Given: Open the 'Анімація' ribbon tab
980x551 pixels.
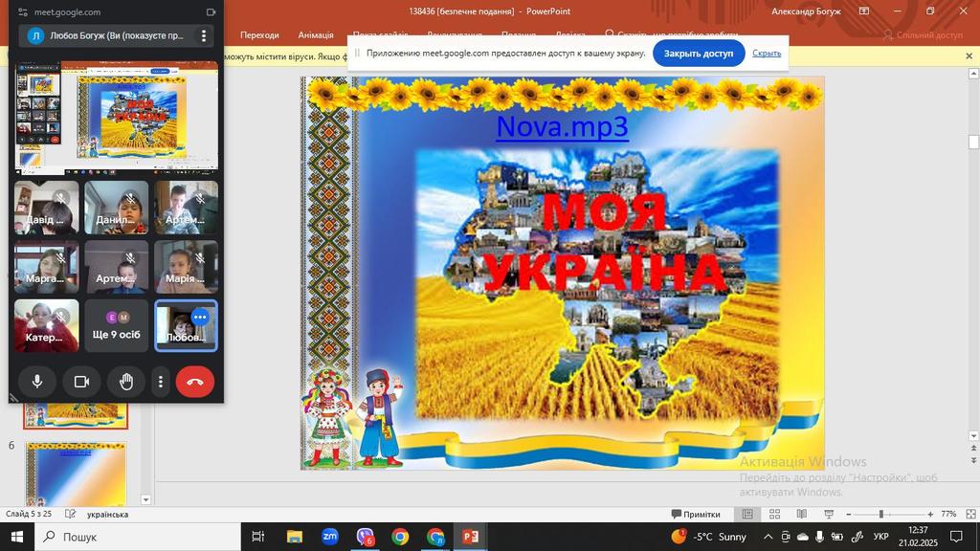Looking at the screenshot, I should (x=316, y=35).
